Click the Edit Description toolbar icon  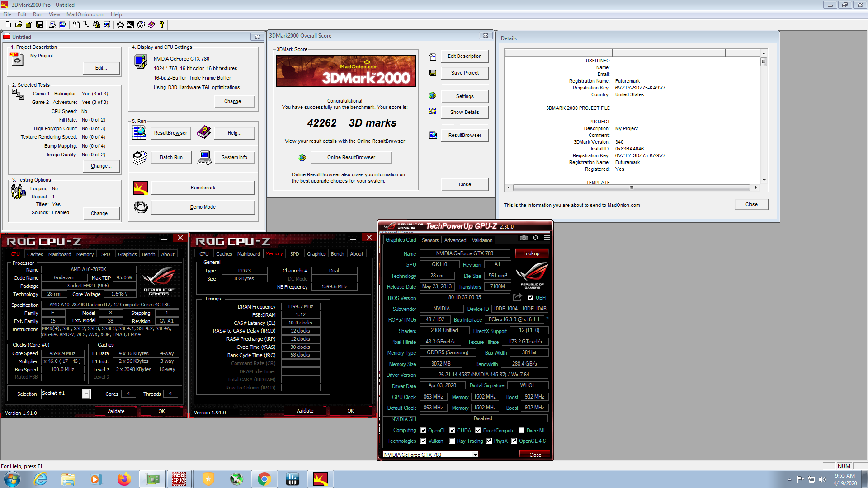[x=76, y=24]
